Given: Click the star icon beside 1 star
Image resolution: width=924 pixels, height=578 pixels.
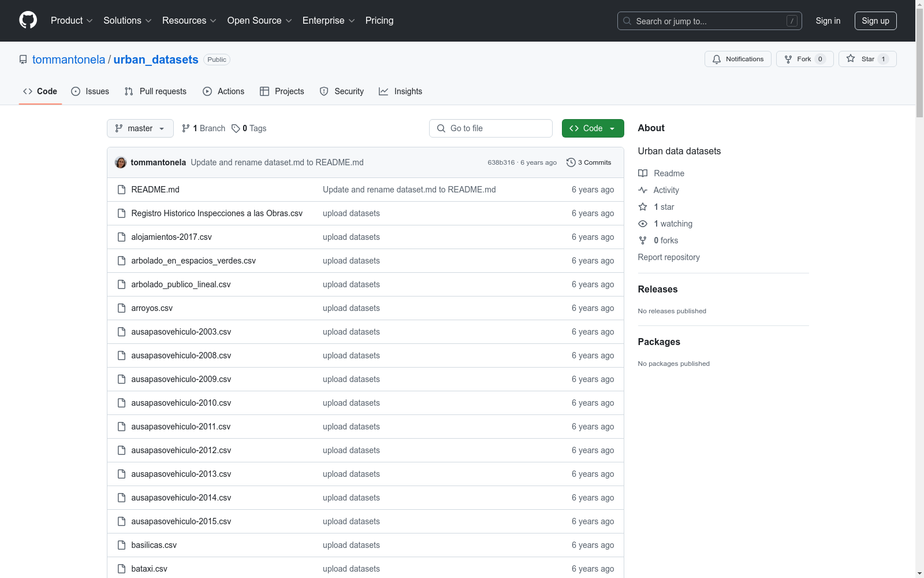Looking at the screenshot, I should (643, 207).
